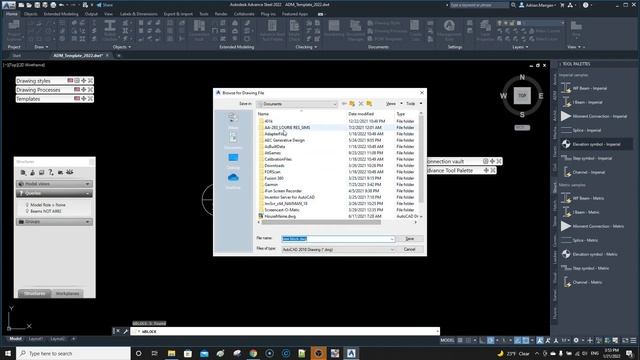
Task: Open the Collaborate ribbon tab
Action: (244, 14)
